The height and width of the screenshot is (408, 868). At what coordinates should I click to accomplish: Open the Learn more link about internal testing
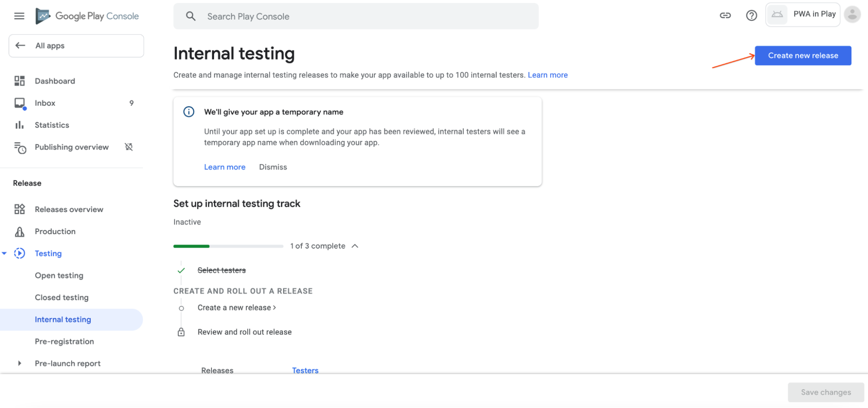(x=548, y=75)
